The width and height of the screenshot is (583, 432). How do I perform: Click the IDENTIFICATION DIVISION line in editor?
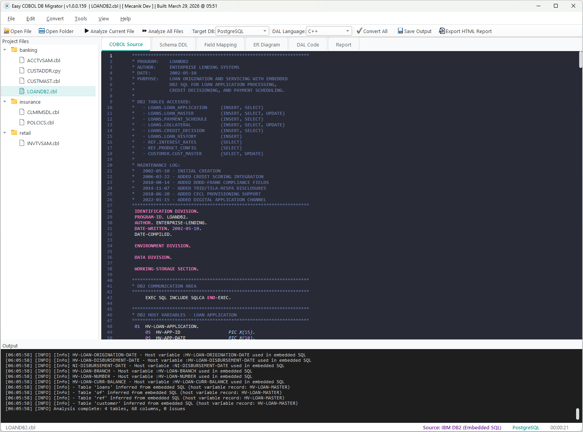coord(167,211)
